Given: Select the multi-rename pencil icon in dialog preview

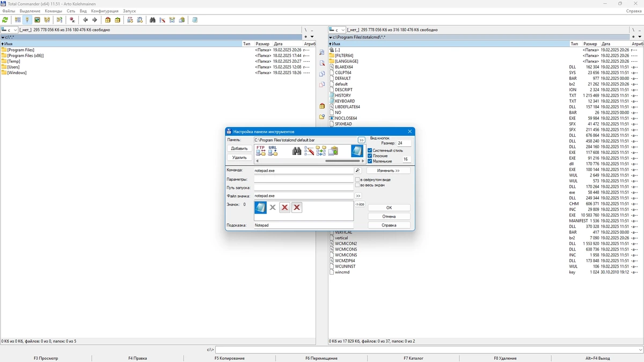Looking at the screenshot, I should (309, 151).
